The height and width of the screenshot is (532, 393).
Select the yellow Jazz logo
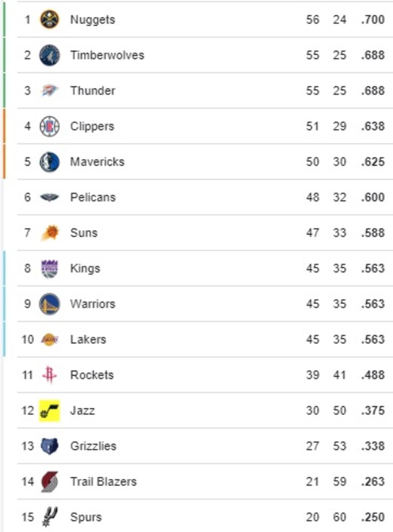pos(49,411)
